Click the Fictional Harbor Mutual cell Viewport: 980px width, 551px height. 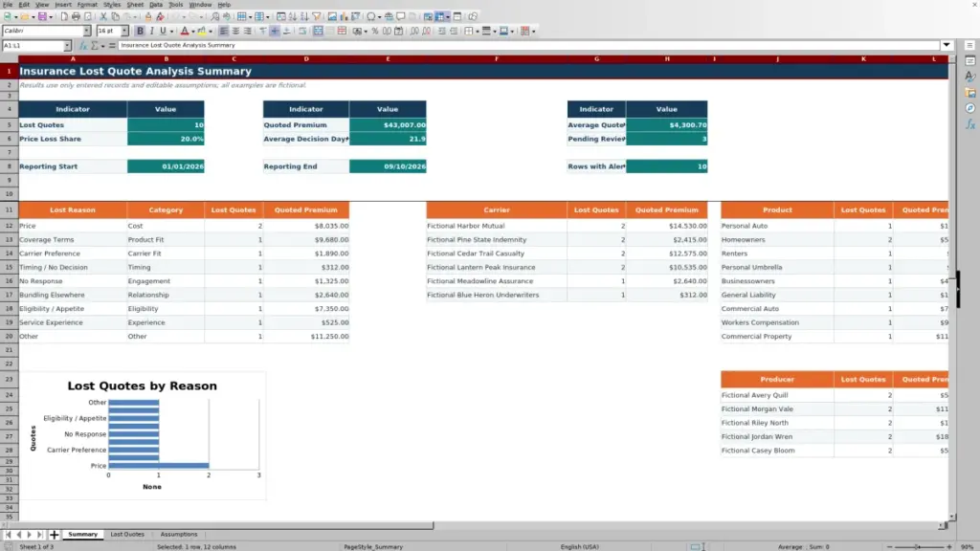tap(497, 226)
